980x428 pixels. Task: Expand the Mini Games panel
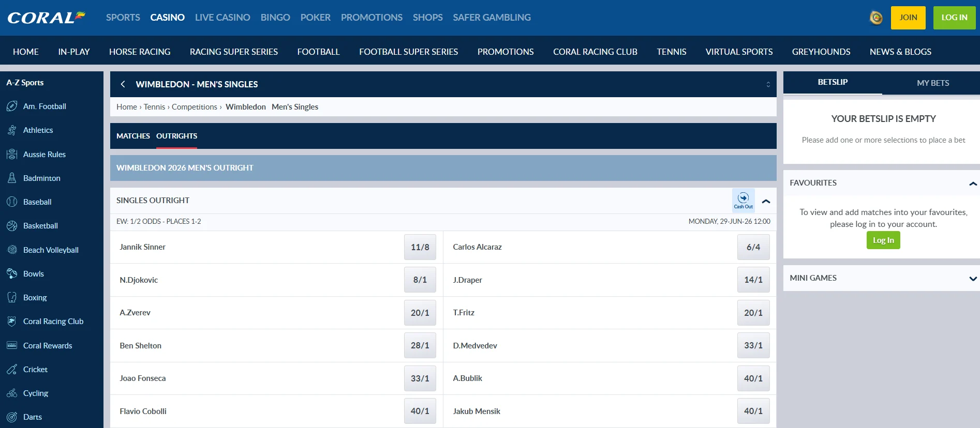(972, 279)
